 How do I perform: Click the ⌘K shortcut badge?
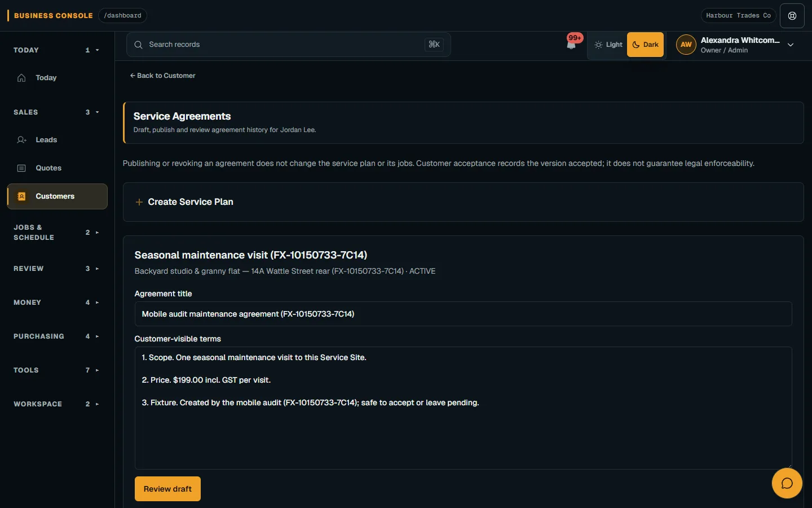[x=434, y=45]
